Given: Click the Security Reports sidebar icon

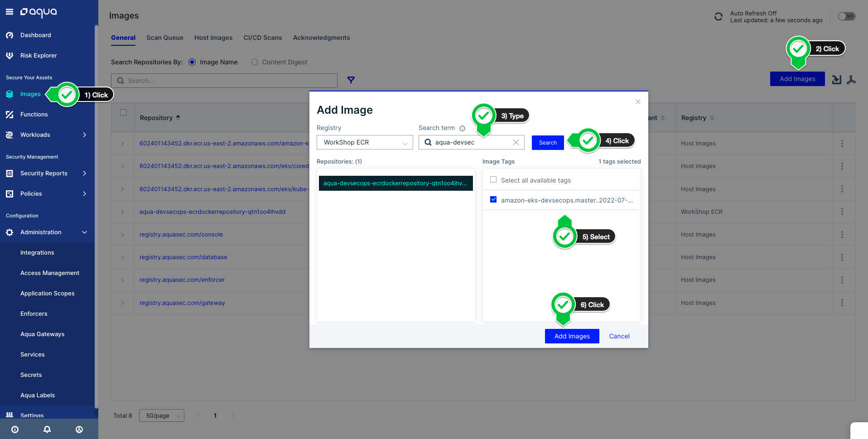Looking at the screenshot, I should [x=10, y=174].
